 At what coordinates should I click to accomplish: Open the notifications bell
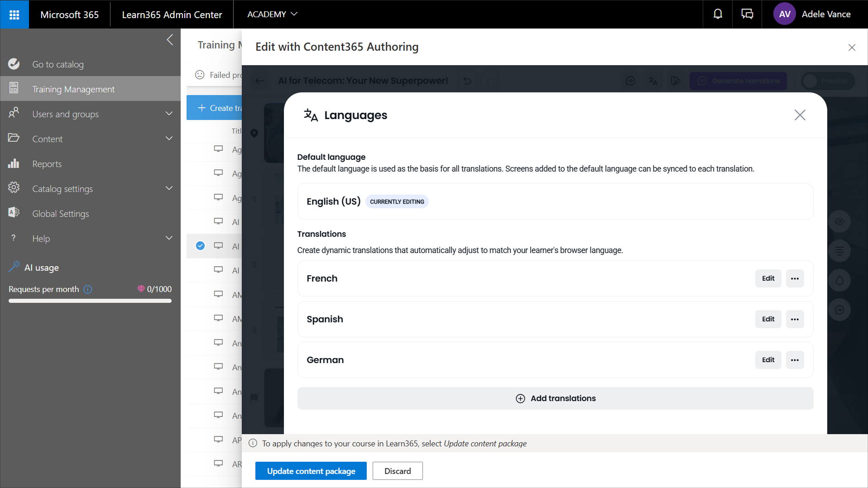[x=718, y=14]
